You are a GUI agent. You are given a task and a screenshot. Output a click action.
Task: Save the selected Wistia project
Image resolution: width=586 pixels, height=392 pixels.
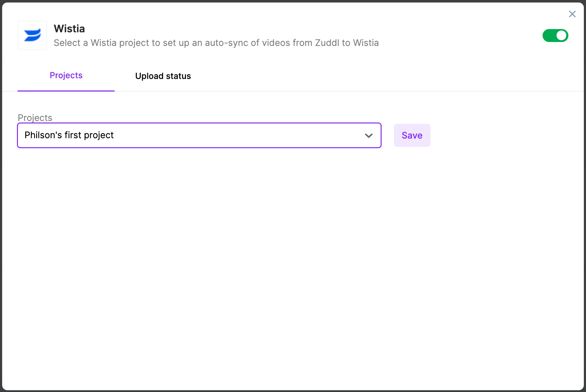point(412,135)
